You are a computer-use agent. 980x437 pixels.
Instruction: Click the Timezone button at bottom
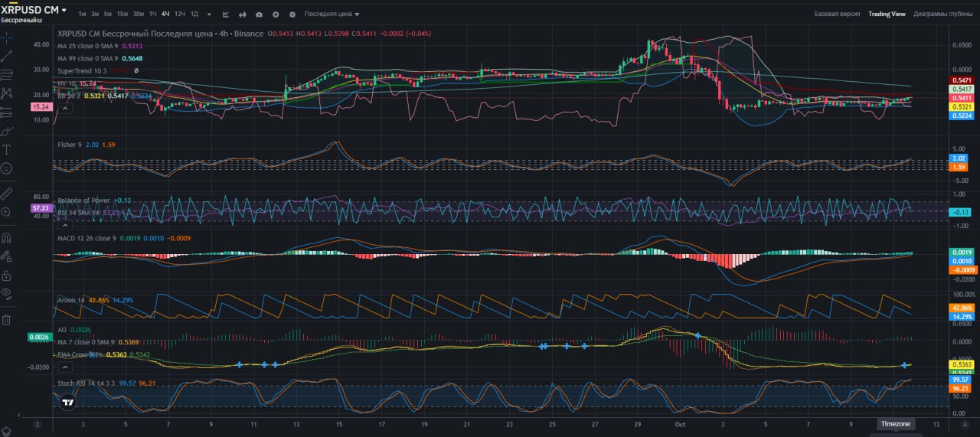tap(895, 424)
